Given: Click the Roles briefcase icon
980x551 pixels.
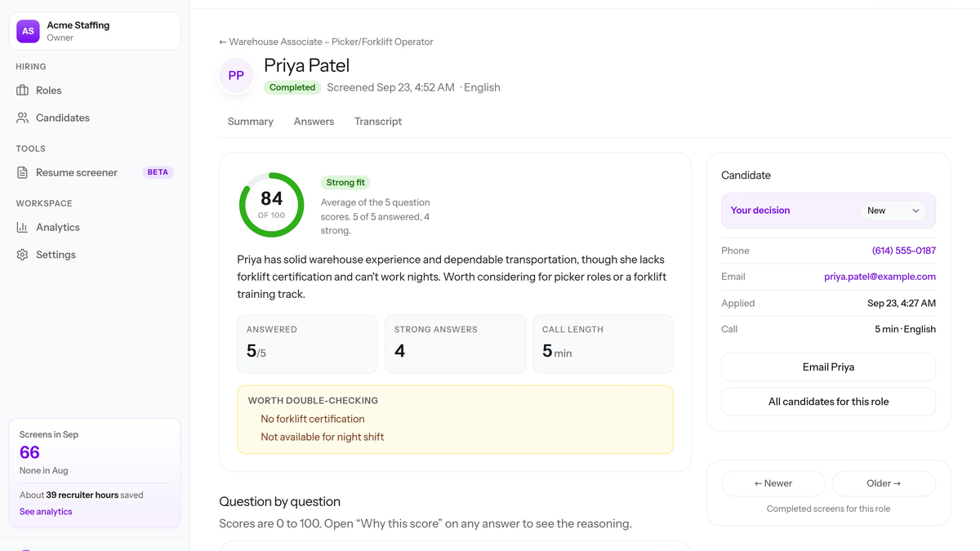Looking at the screenshot, I should pos(22,91).
